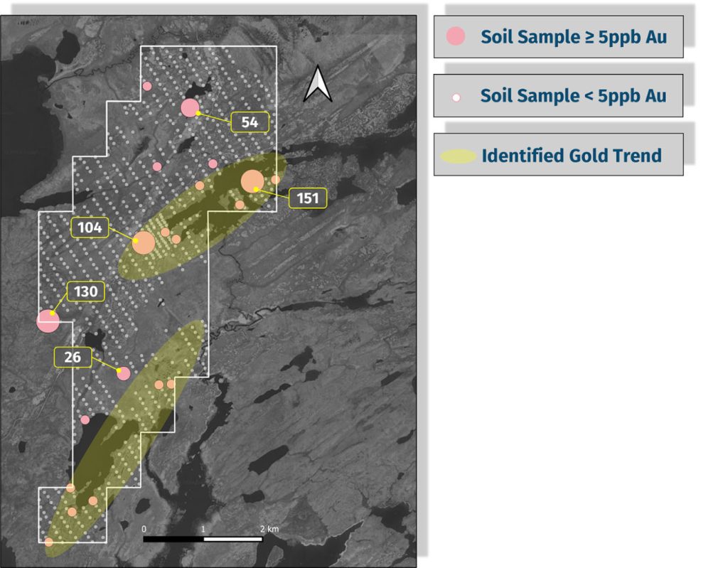
Task: Click the "0" label on scale bar
Action: tap(144, 529)
